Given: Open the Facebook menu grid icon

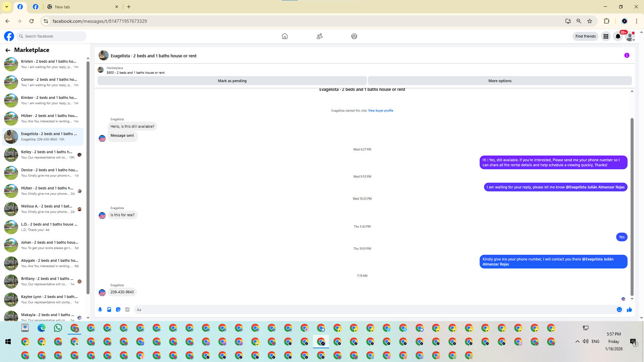Looking at the screenshot, I should click(606, 37).
